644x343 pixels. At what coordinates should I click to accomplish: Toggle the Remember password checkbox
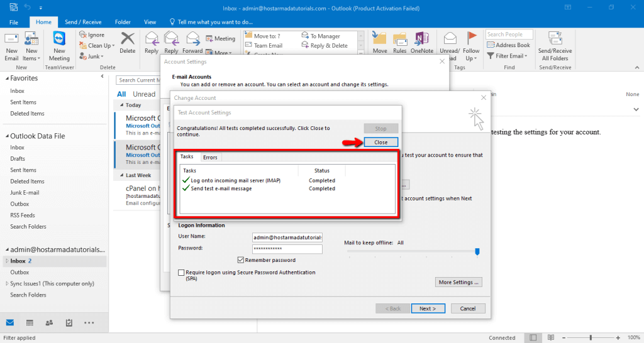coord(241,260)
